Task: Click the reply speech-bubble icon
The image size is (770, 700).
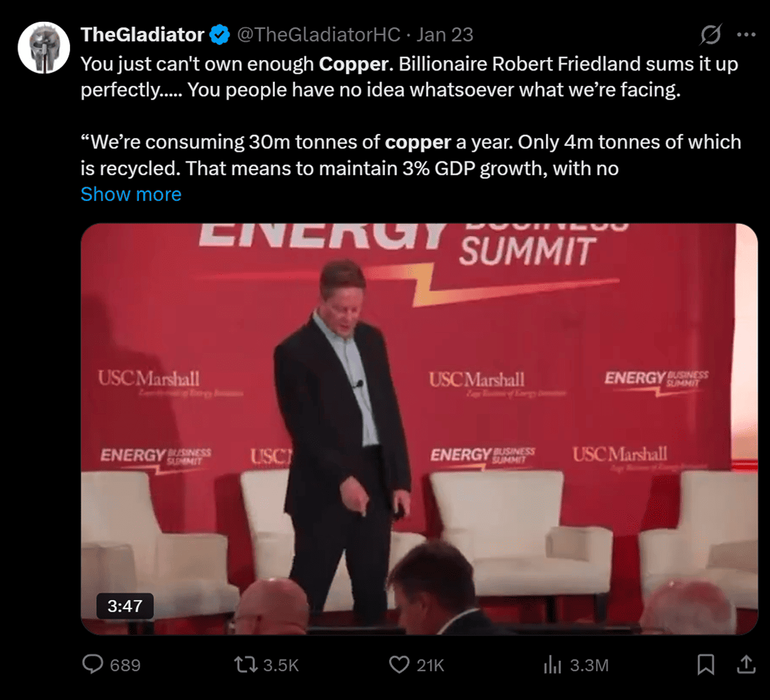Action: tap(93, 664)
